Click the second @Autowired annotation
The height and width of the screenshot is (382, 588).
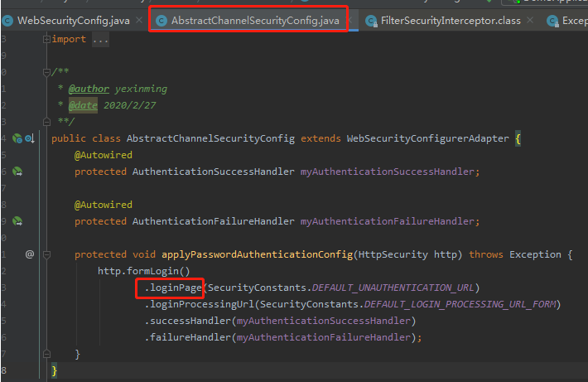pyautogui.click(x=104, y=205)
